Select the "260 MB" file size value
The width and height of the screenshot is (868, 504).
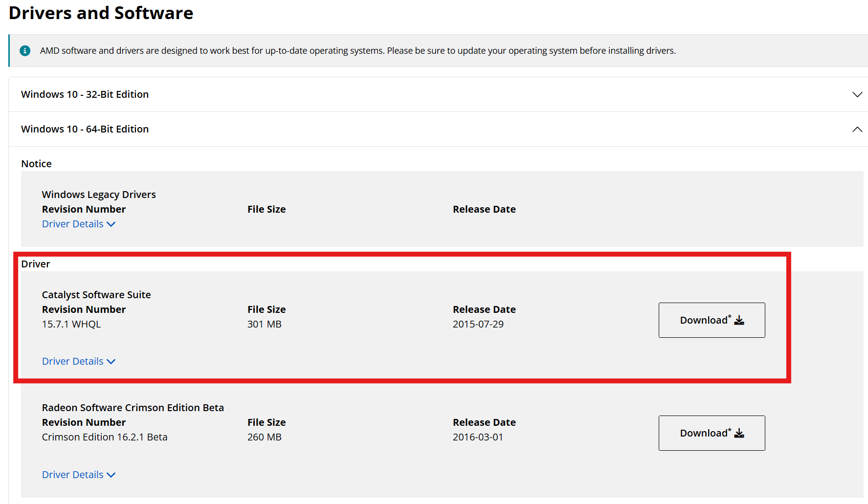[x=265, y=437]
